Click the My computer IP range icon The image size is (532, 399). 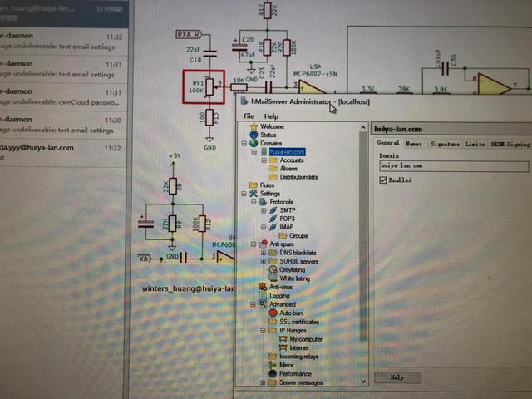[x=283, y=339]
